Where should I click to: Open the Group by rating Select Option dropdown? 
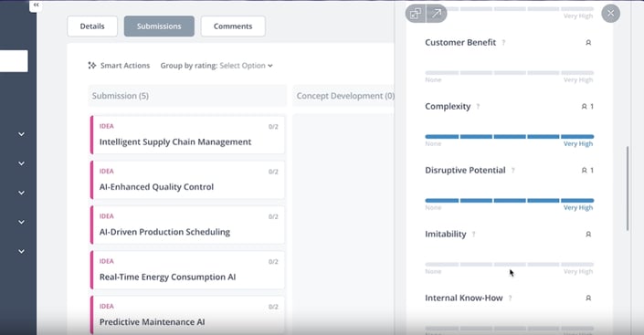(246, 66)
